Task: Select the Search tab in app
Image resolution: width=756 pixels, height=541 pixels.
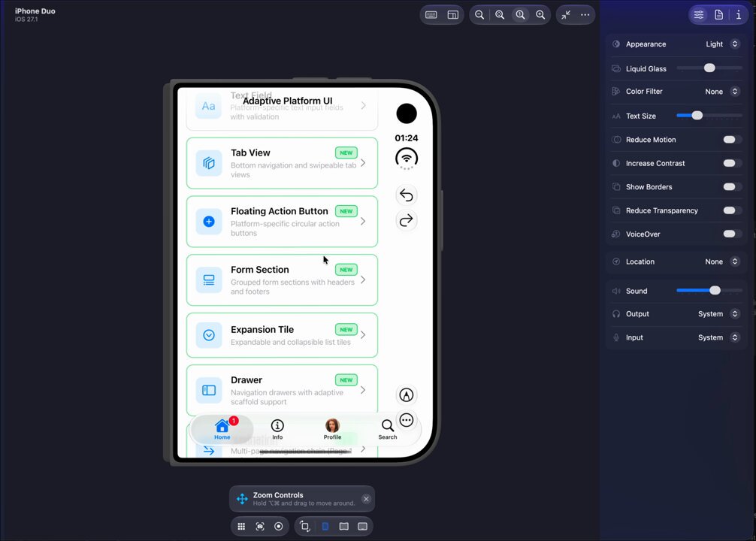Action: [388, 429]
